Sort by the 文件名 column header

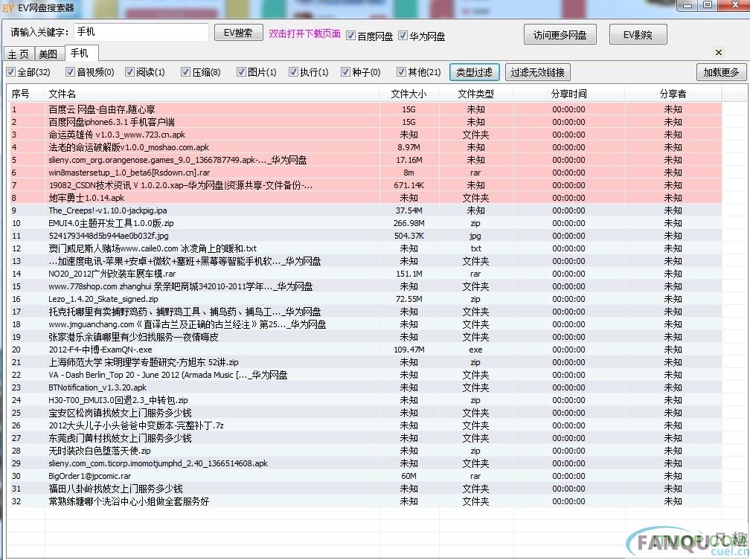point(212,94)
